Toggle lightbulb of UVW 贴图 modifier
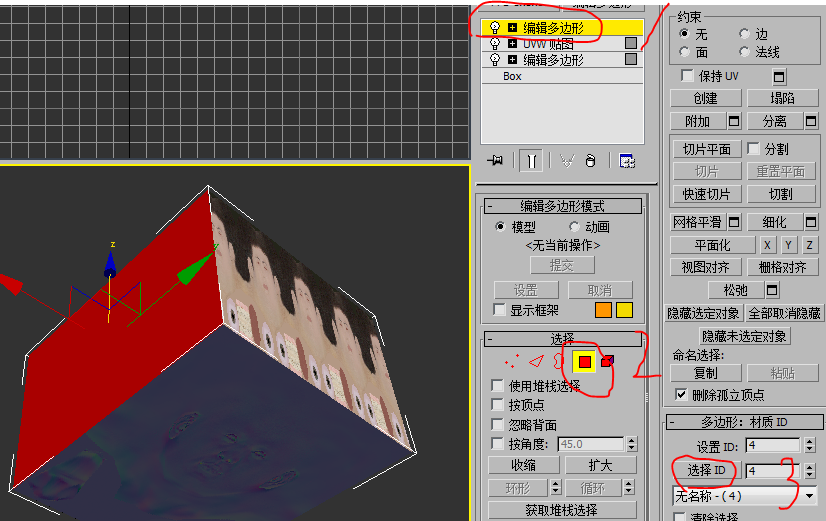 tap(494, 43)
